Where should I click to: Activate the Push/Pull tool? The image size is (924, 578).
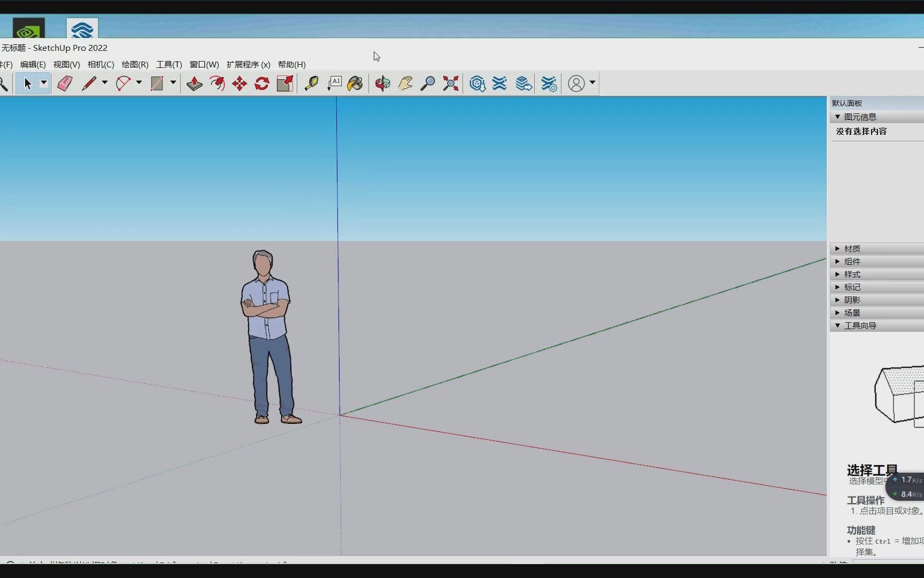[194, 83]
